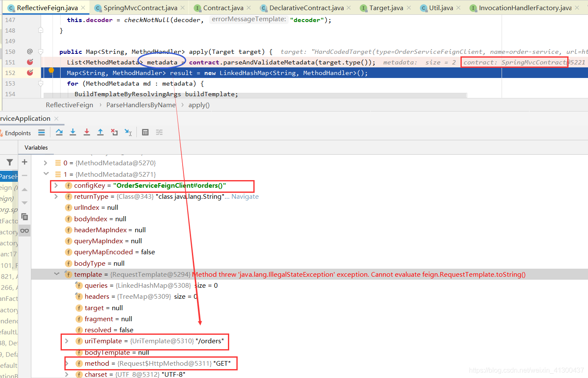Collapse element 1 MethodMetadata@5271
This screenshot has height=378, width=588.
[x=46, y=173]
